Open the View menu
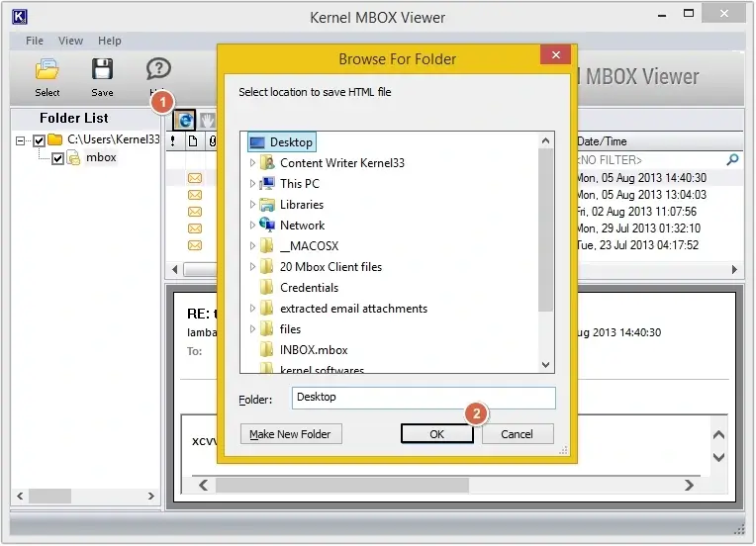The width and height of the screenshot is (756, 546). point(70,41)
